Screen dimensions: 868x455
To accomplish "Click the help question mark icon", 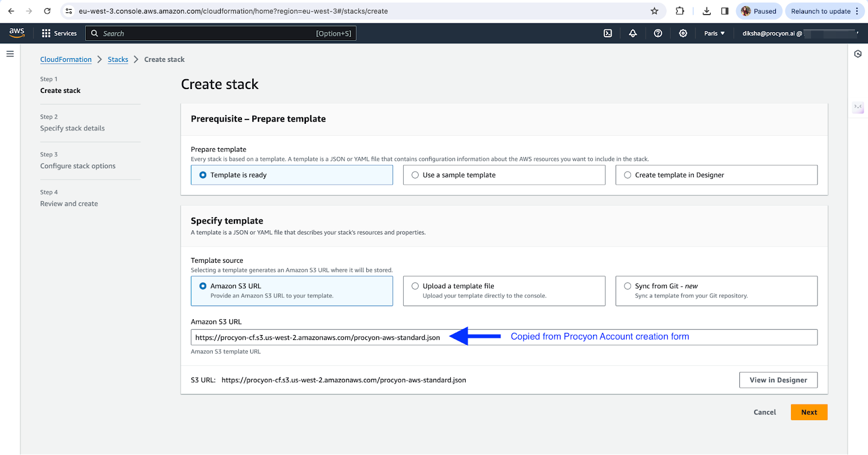I will 658,33.
